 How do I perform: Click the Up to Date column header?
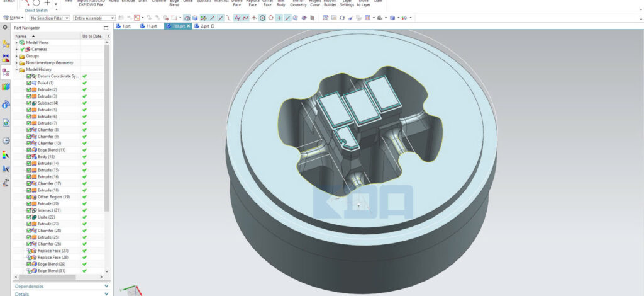point(92,36)
